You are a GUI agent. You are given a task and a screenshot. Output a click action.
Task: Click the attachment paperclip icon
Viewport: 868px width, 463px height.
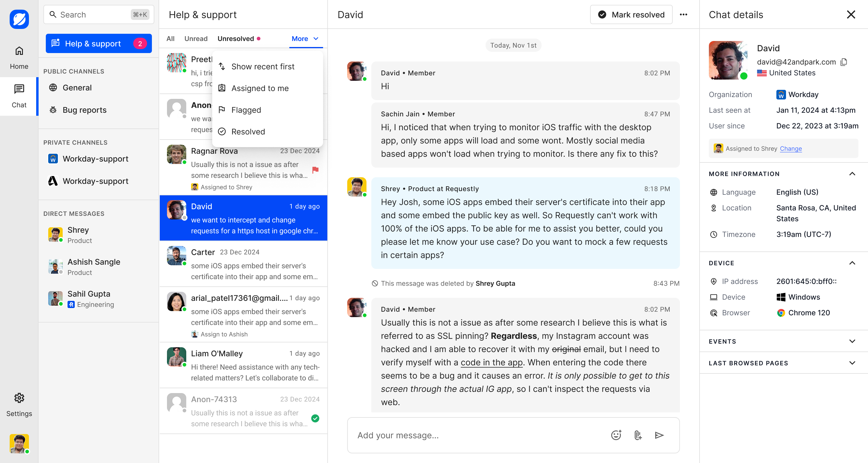638,435
